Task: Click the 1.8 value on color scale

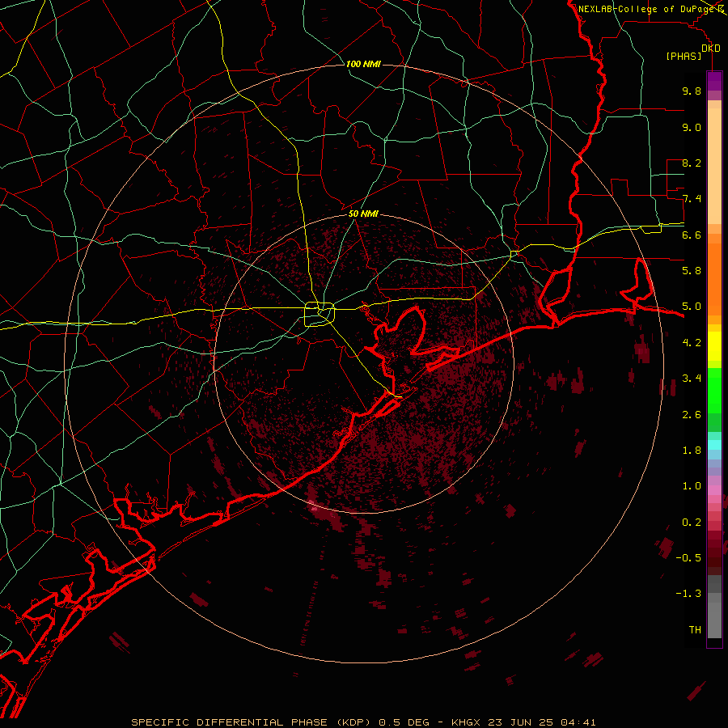Action: (692, 451)
